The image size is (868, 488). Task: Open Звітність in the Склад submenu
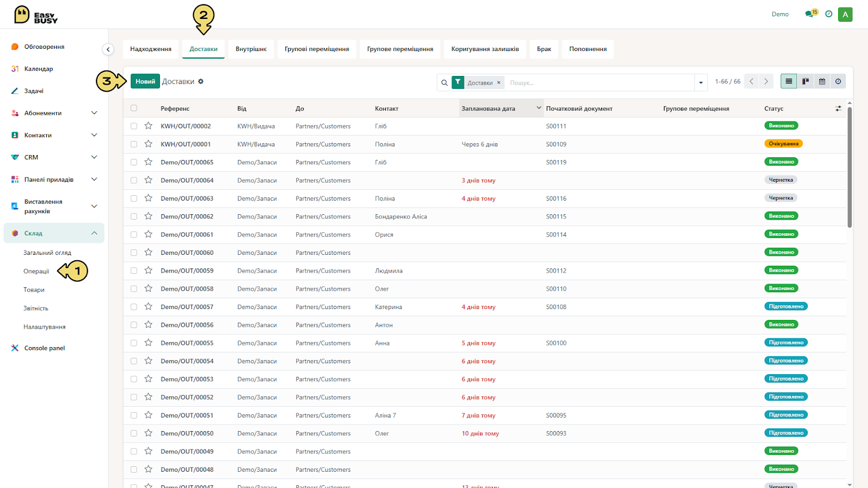(x=36, y=308)
